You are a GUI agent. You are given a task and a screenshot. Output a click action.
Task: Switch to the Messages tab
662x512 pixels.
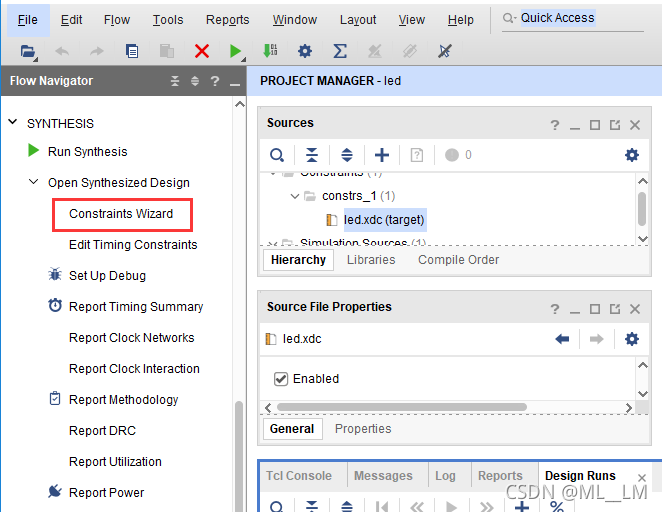(383, 476)
